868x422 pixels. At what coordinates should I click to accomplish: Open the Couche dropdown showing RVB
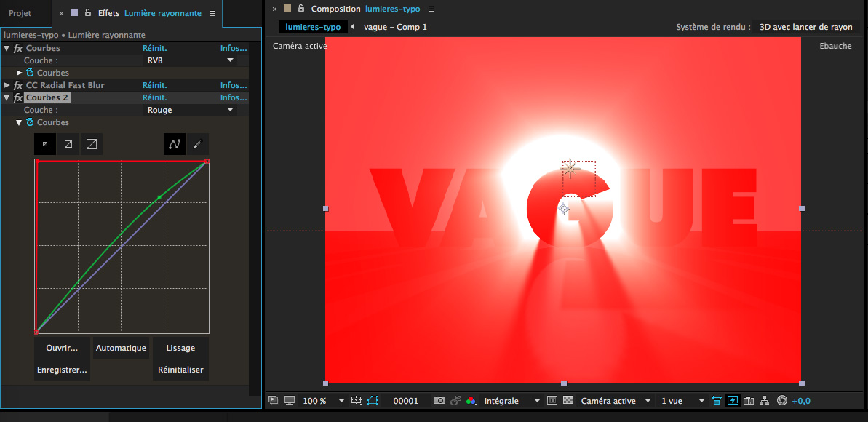point(191,60)
